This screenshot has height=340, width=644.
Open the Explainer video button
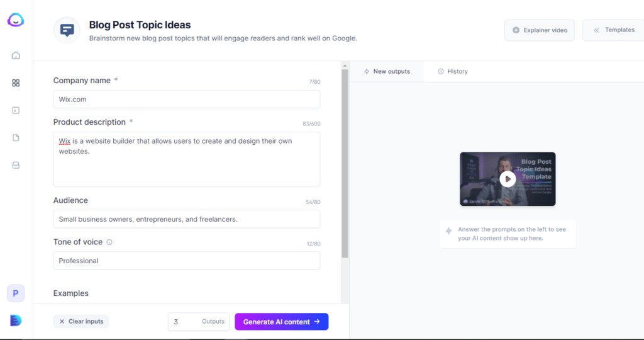(539, 30)
